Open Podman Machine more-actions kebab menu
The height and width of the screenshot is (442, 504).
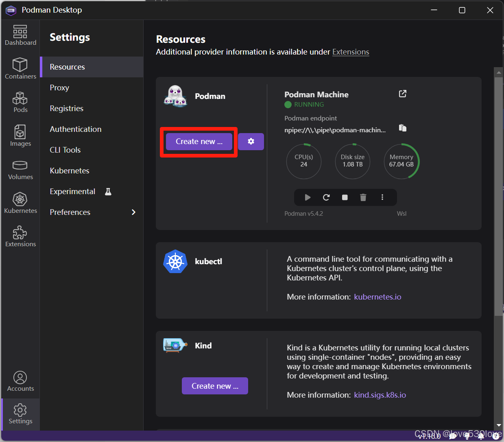pos(382,197)
